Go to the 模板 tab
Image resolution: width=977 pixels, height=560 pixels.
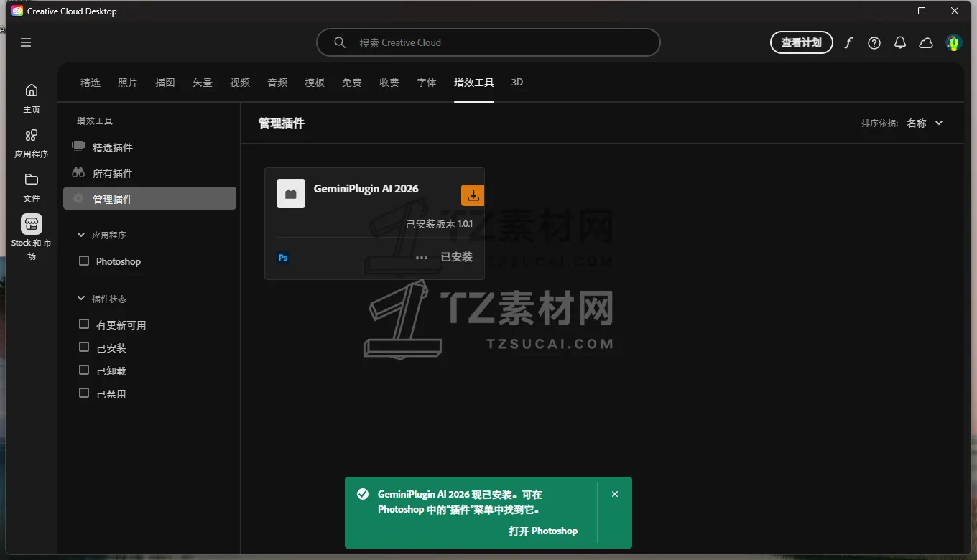click(315, 83)
